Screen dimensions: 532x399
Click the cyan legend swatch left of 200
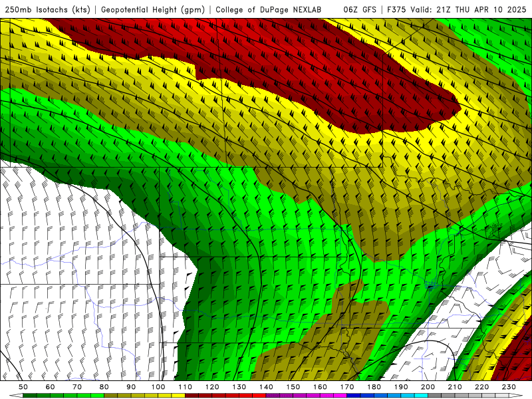(x=421, y=396)
